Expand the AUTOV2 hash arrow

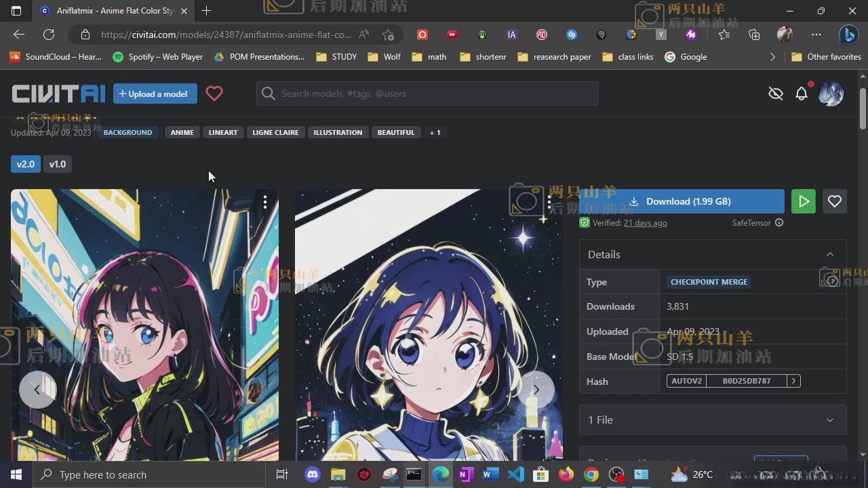point(793,381)
